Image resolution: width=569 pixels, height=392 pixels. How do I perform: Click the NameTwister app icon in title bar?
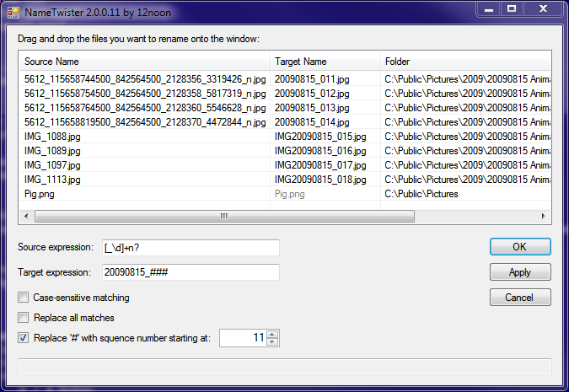[13, 10]
